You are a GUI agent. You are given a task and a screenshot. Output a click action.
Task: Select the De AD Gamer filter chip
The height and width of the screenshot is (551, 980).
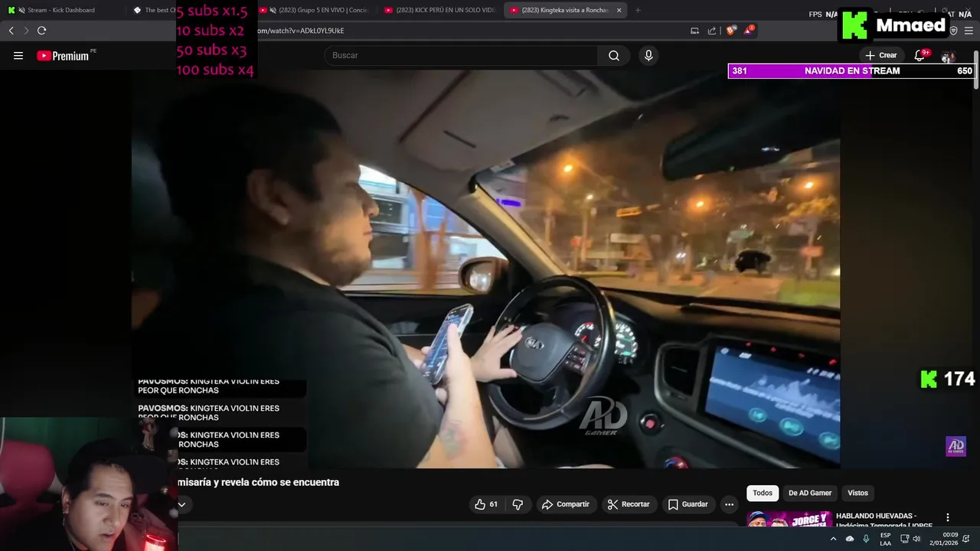(x=810, y=494)
